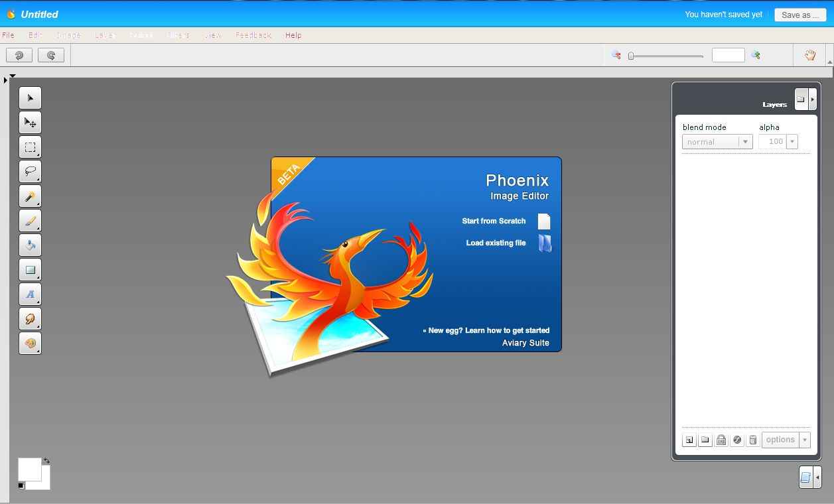Viewport: 834px width, 504px height.
Task: Select the Text tool
Action: click(30, 294)
